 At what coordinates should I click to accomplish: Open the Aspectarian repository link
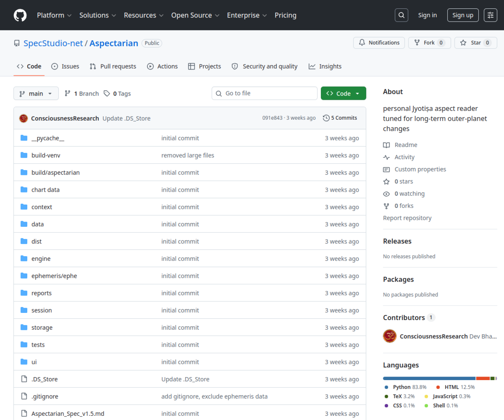point(114,43)
